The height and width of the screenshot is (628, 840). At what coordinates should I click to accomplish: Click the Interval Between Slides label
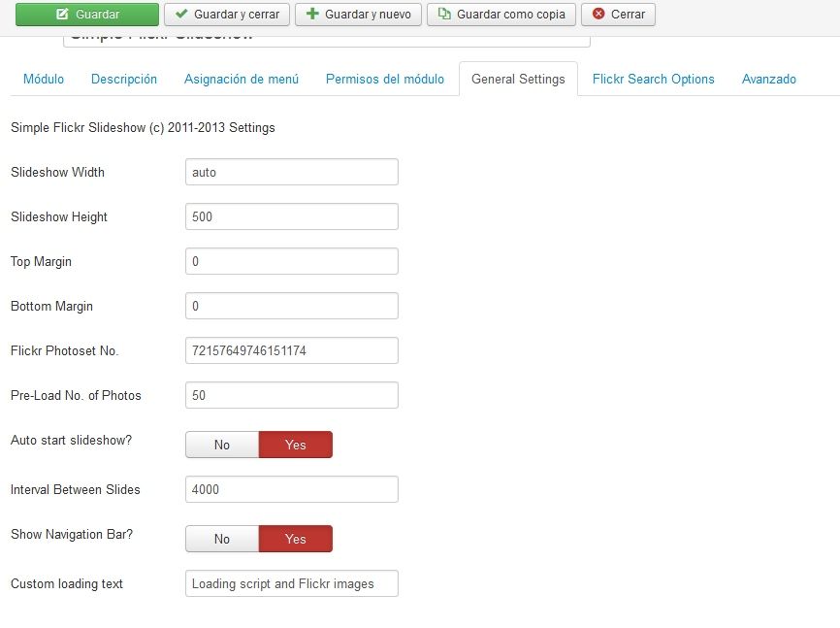(x=76, y=489)
